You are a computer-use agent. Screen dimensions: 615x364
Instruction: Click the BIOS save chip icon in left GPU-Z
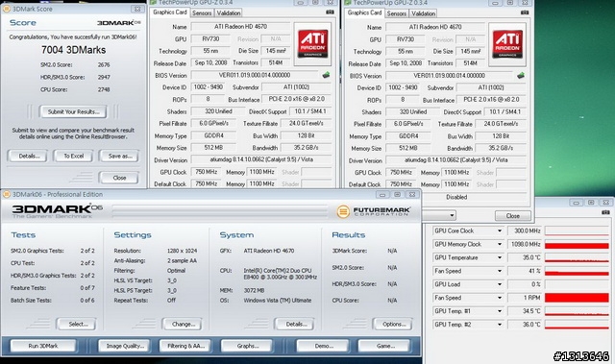coord(326,75)
